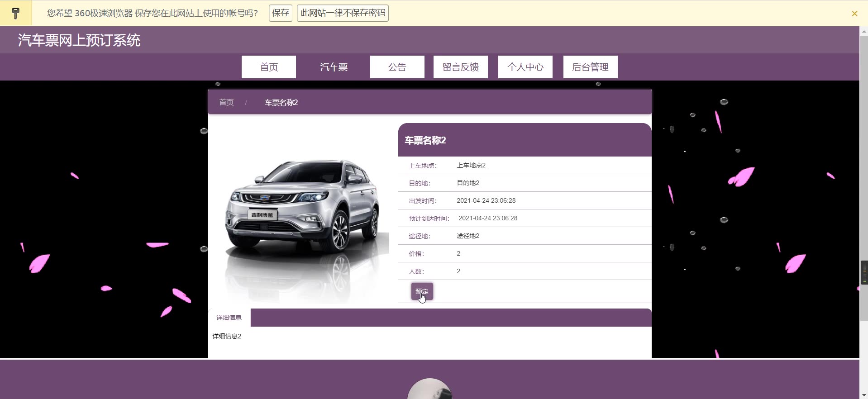The width and height of the screenshot is (868, 399).
Task: Save the account with 保存 button
Action: point(281,13)
